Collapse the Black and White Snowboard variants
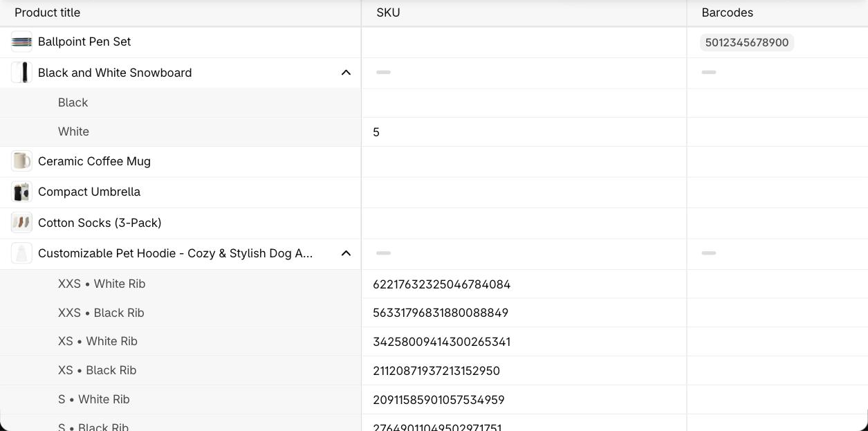Image resolution: width=868 pixels, height=431 pixels. pos(346,73)
